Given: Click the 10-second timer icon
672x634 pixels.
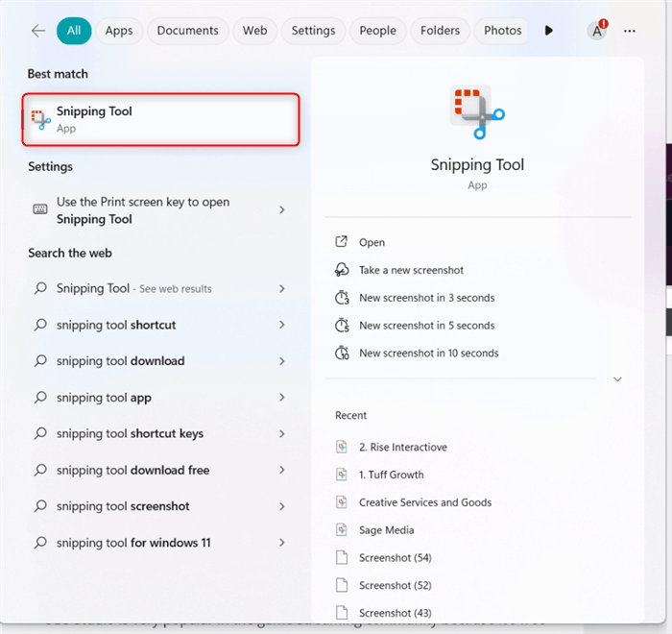Looking at the screenshot, I should click(342, 353).
